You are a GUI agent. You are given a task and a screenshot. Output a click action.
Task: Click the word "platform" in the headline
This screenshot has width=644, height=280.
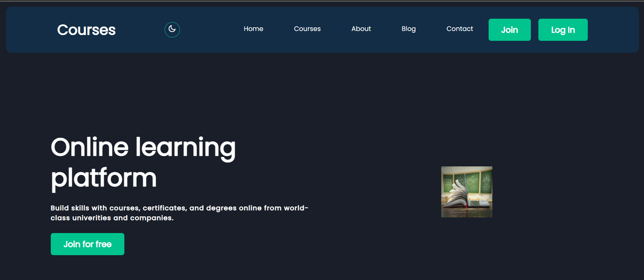tap(104, 178)
